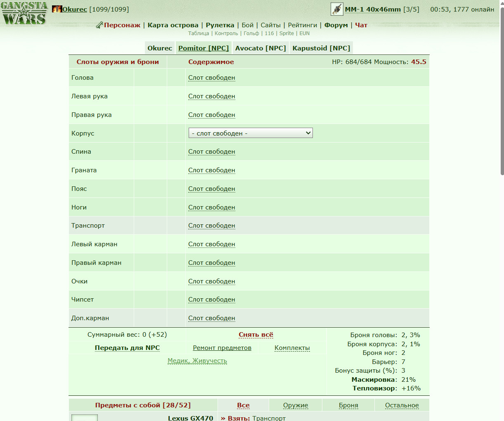Viewport: 504px width, 421px height.
Task: Click the MM-1 grenade launcher weapon icon
Action: (x=337, y=9)
